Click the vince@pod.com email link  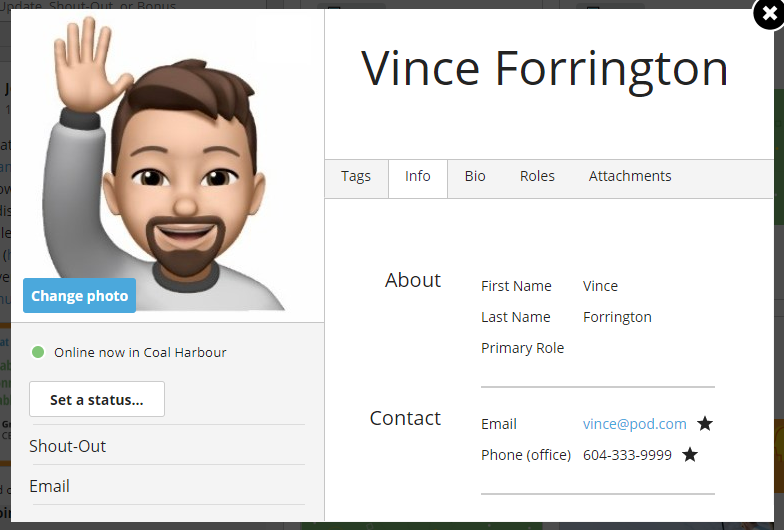click(635, 424)
